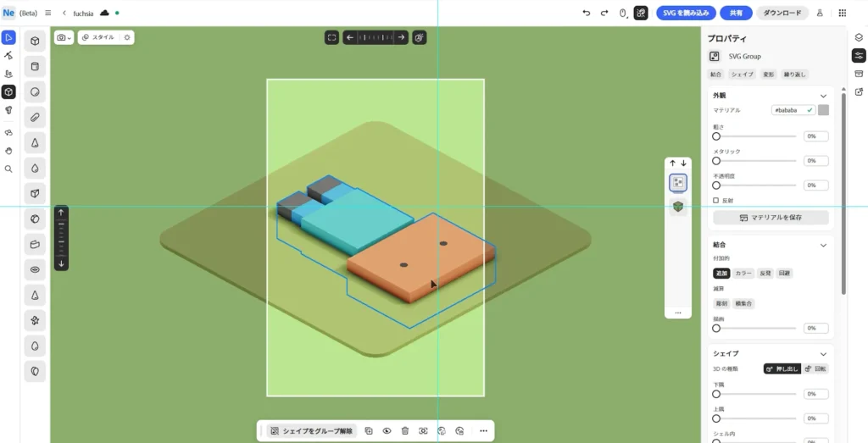The width and height of the screenshot is (868, 443).
Task: Rotate view with the left arrow
Action: click(350, 37)
